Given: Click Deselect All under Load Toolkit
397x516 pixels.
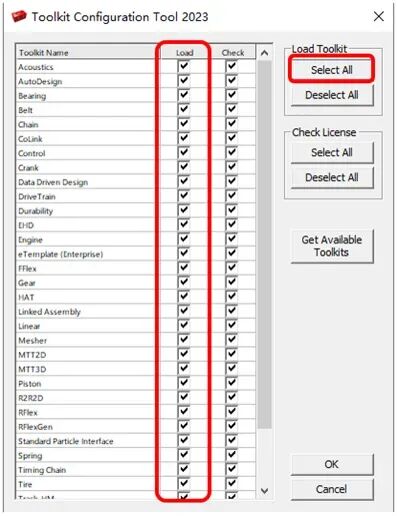Looking at the screenshot, I should pos(332,95).
